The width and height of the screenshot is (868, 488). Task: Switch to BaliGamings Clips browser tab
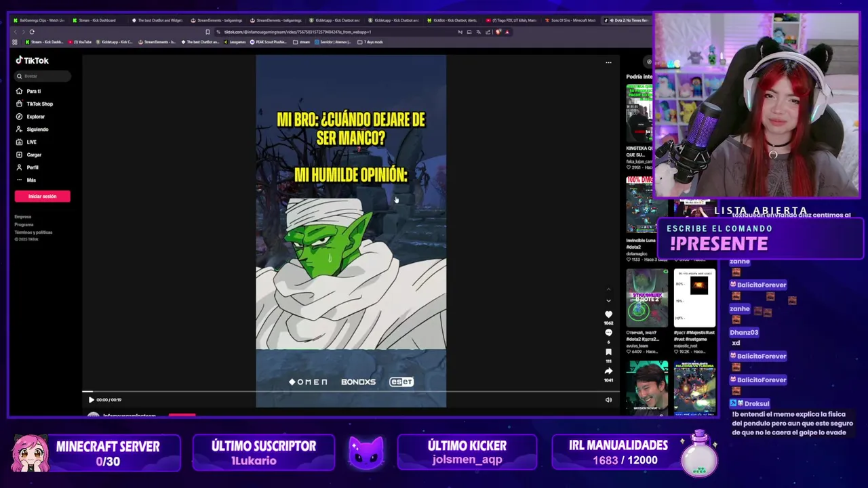pos(39,20)
